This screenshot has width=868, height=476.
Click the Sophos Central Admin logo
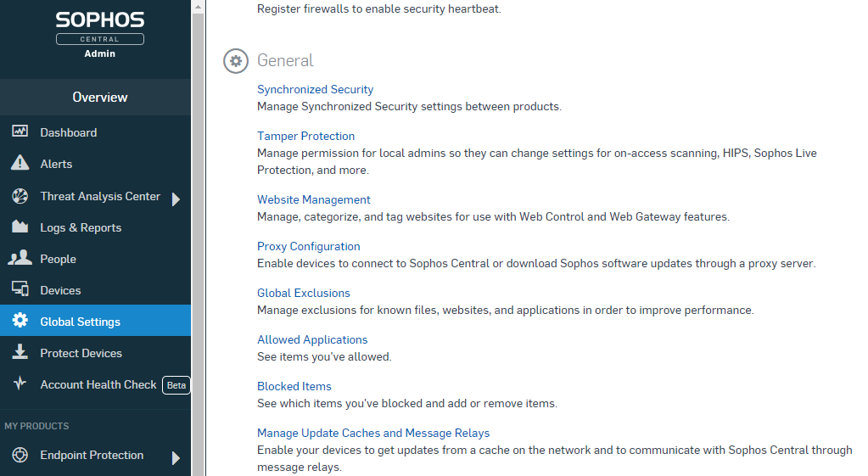(x=99, y=34)
